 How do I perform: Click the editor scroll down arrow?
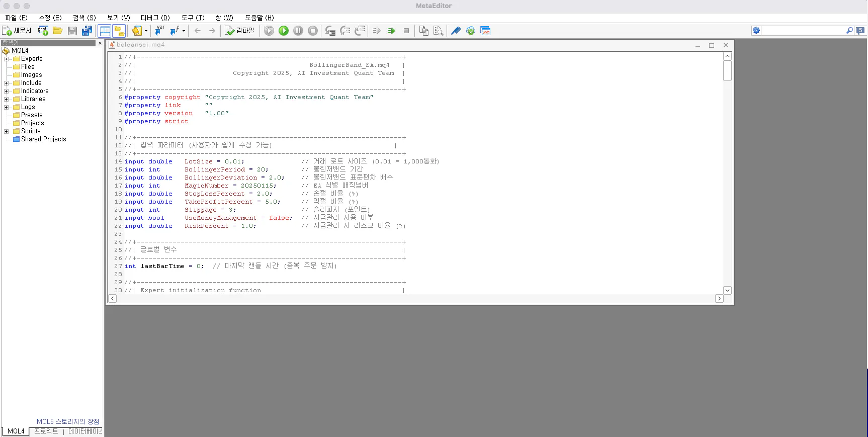(x=727, y=291)
